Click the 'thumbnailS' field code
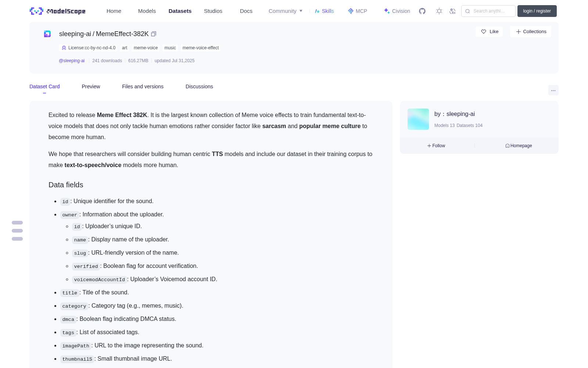Screen dimensions: 588x368 77,359
